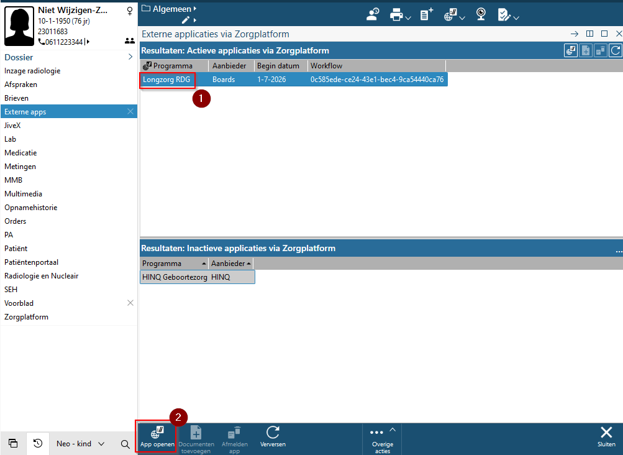Image resolution: width=623 pixels, height=455 pixels.
Task: Click the Sluiten button
Action: coord(606,437)
